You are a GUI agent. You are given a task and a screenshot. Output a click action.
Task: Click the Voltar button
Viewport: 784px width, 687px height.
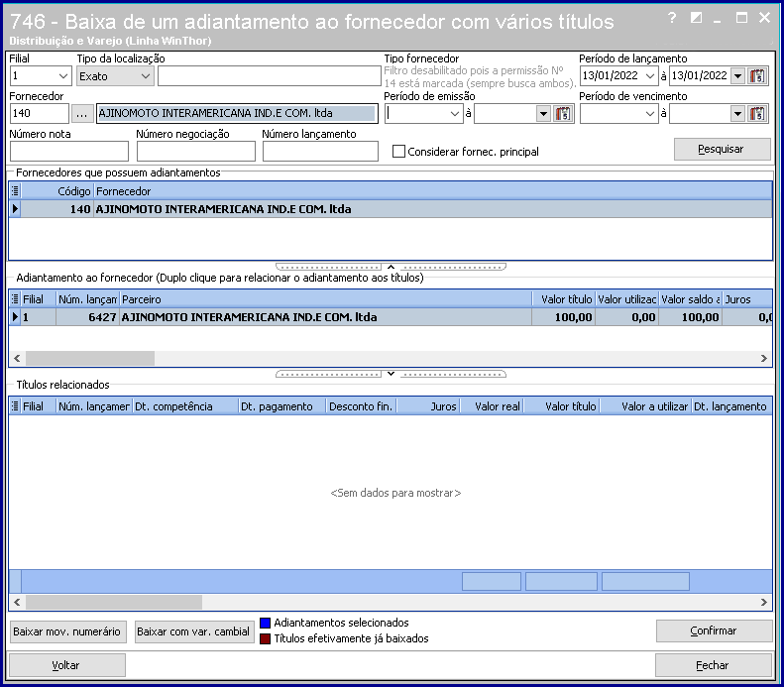[x=67, y=665]
